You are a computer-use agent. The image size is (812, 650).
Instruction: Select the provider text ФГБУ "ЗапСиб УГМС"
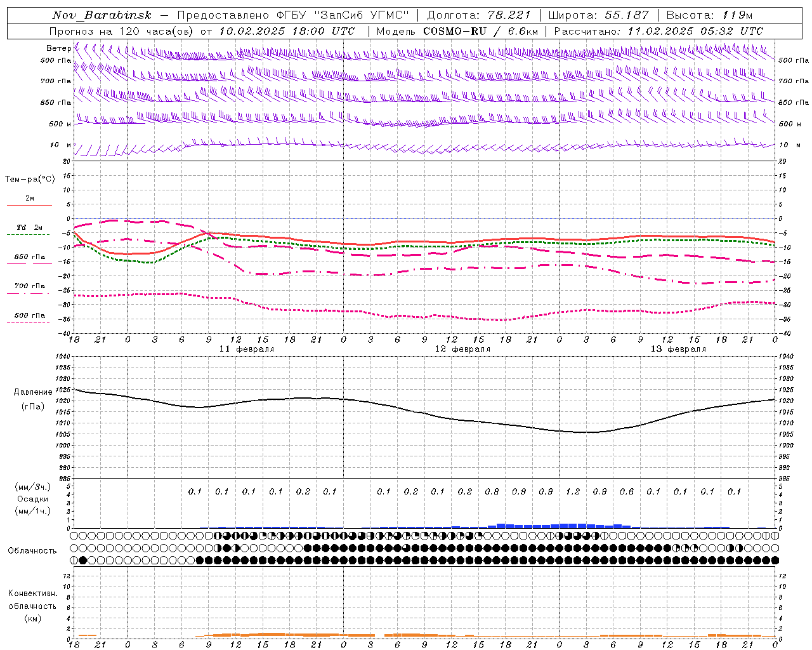click(x=343, y=15)
